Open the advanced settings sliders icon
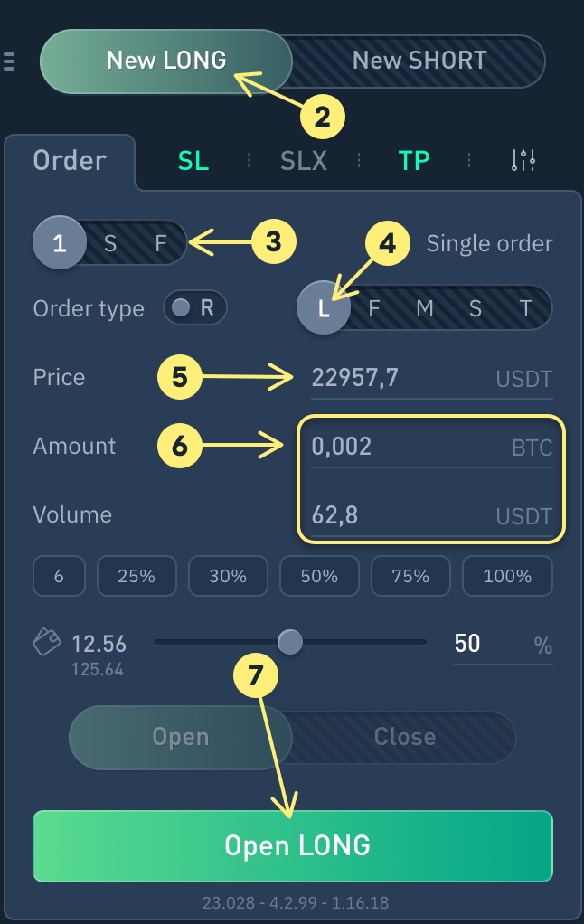584x924 pixels. tap(523, 161)
